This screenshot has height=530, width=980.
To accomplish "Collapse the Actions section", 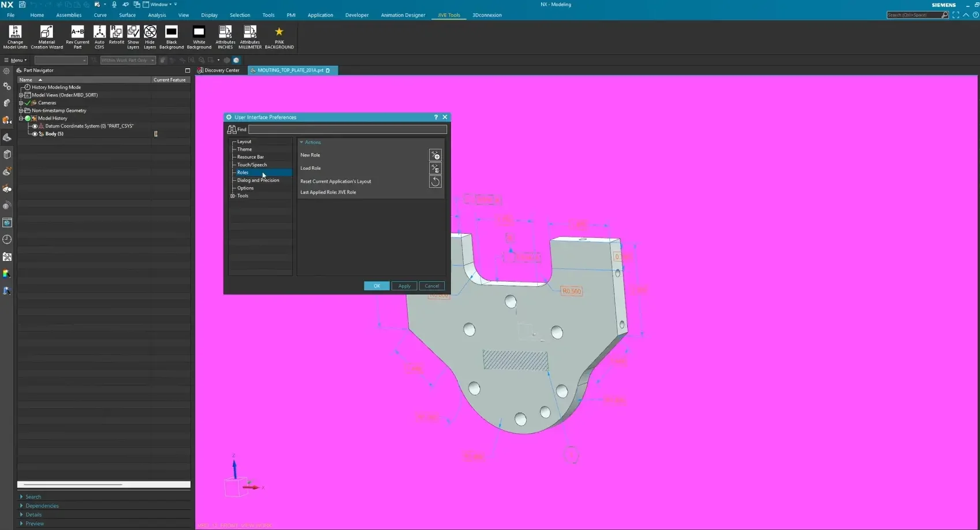I will tap(301, 143).
